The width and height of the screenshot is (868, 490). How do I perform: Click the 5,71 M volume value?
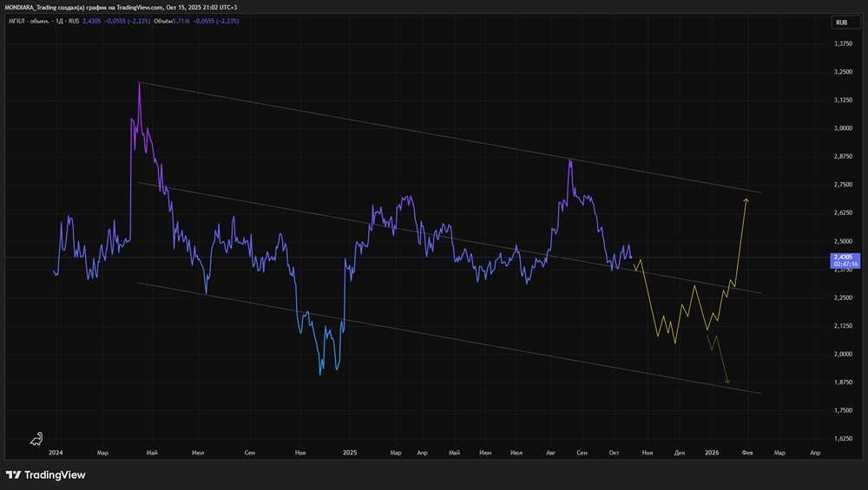tap(181, 21)
